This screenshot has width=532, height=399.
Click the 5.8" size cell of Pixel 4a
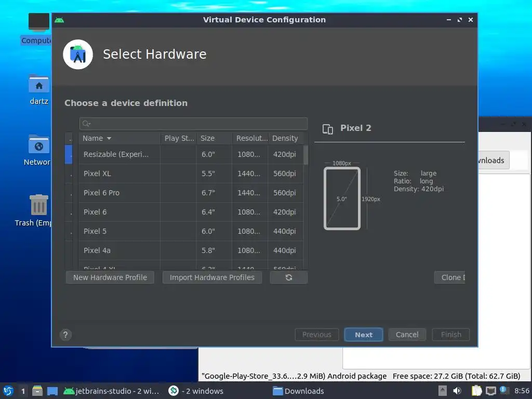coord(215,250)
